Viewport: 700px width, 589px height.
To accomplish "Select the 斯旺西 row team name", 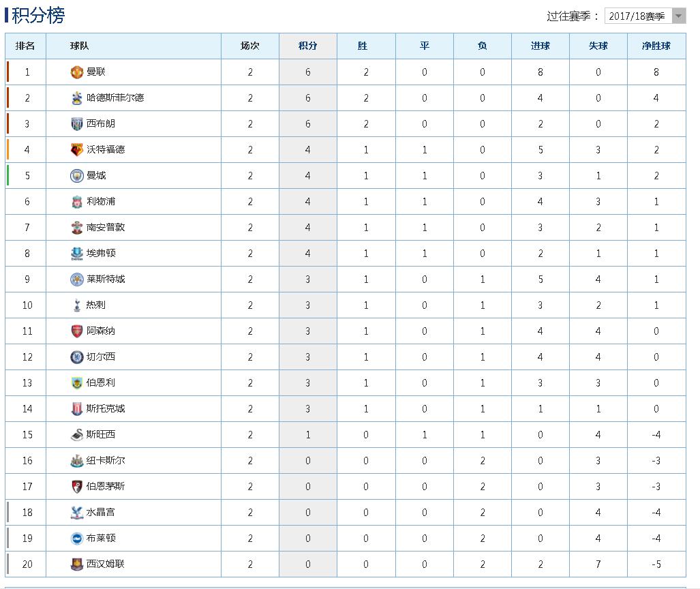I will point(101,435).
